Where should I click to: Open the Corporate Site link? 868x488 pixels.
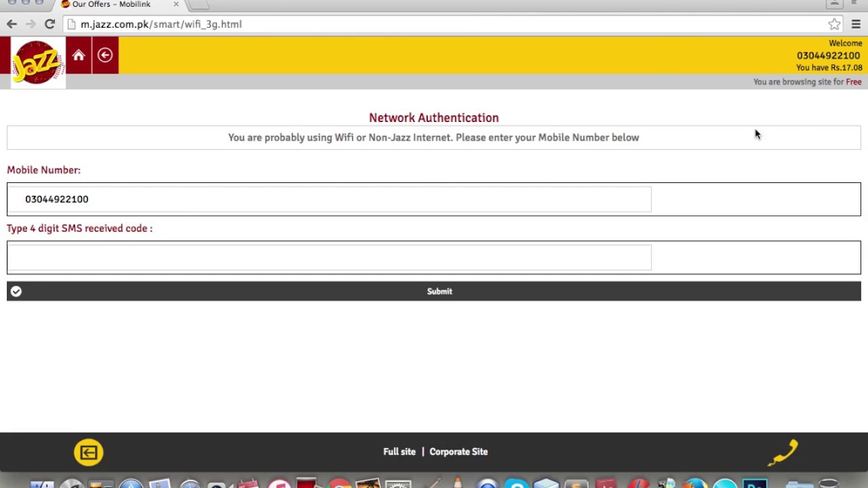pos(458,451)
